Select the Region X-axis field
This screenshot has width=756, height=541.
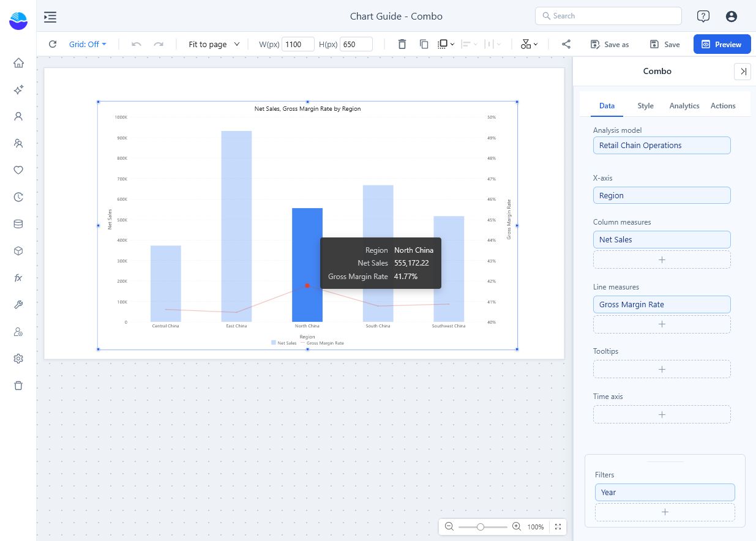tap(662, 196)
